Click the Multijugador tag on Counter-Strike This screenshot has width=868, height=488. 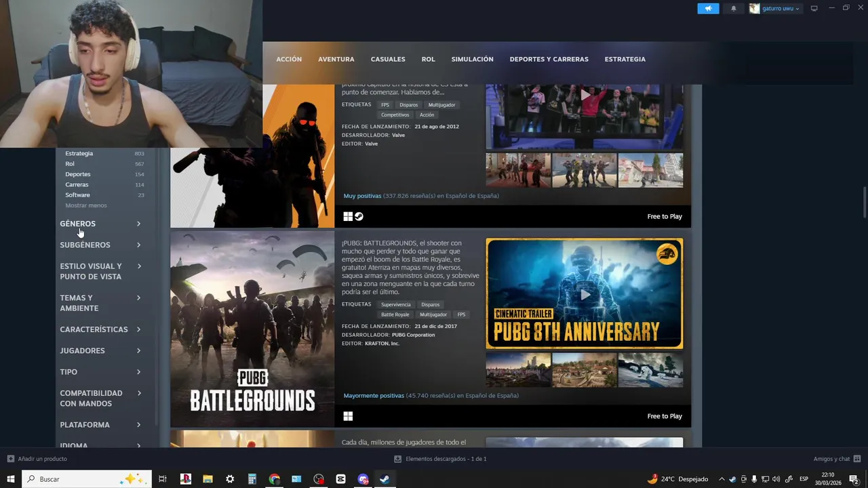click(442, 105)
